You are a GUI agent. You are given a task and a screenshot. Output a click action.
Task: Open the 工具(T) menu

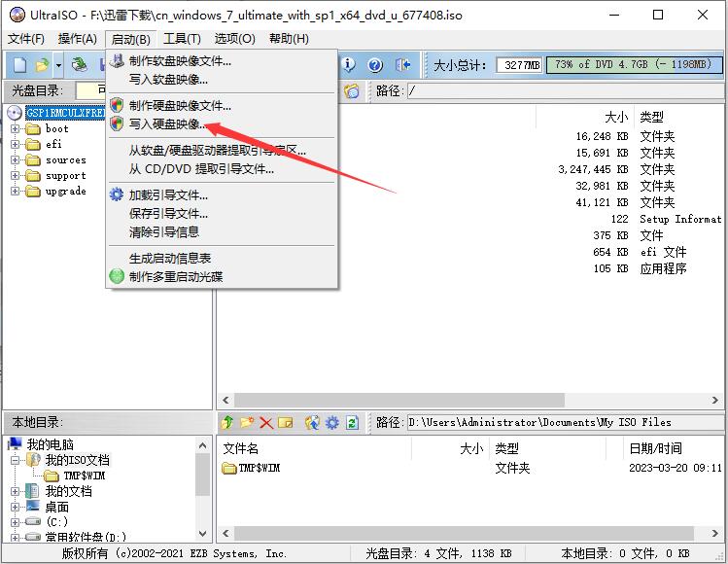tap(182, 39)
